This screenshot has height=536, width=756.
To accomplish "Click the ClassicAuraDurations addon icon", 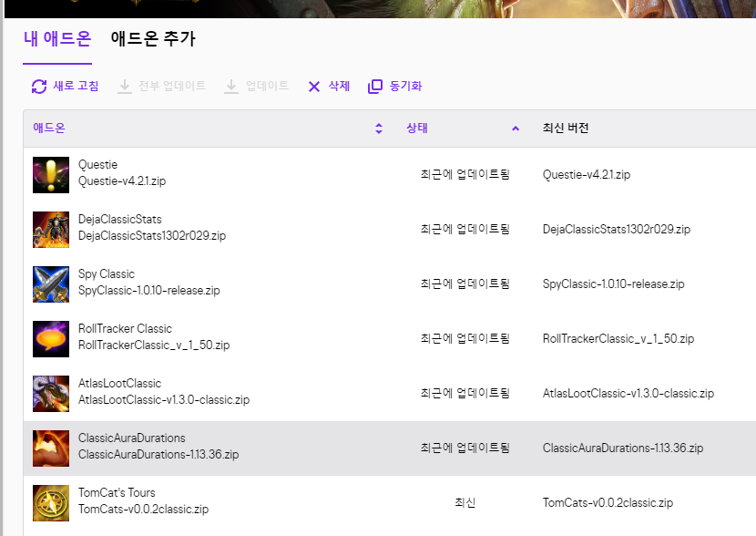I will tap(51, 448).
